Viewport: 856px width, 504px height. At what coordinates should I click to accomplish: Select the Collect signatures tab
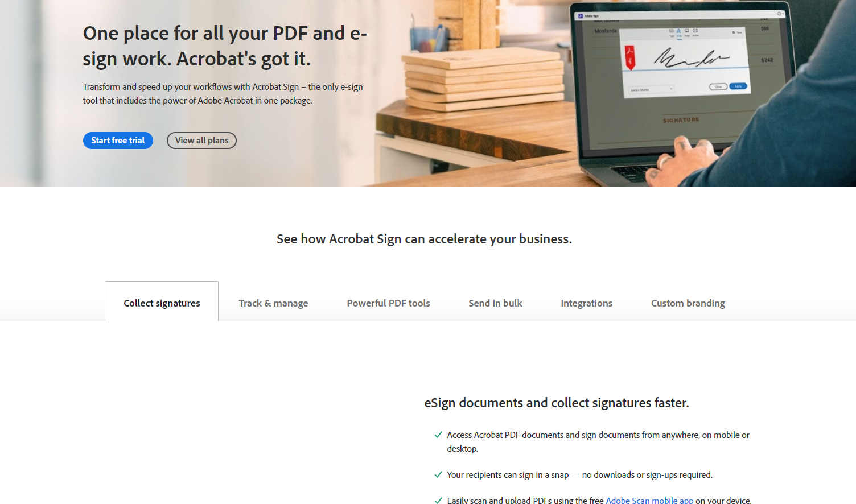click(x=162, y=303)
